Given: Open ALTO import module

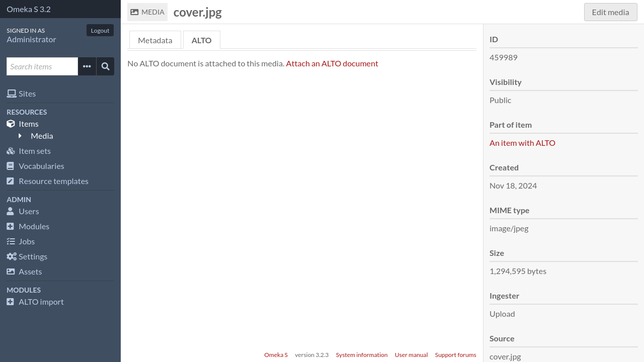Looking at the screenshot, I should click(x=41, y=302).
